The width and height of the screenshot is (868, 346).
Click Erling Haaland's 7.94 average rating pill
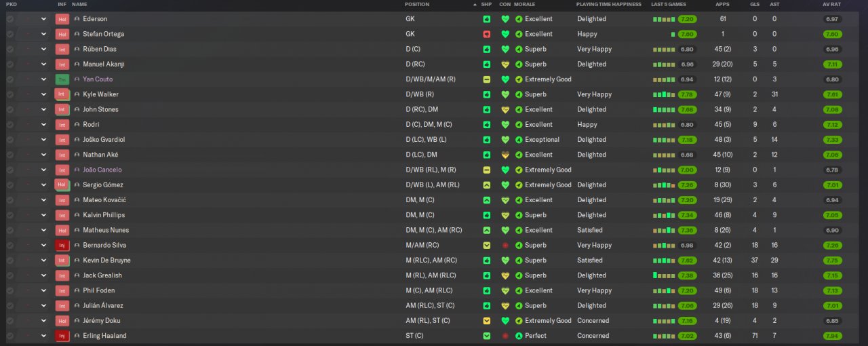833,336
